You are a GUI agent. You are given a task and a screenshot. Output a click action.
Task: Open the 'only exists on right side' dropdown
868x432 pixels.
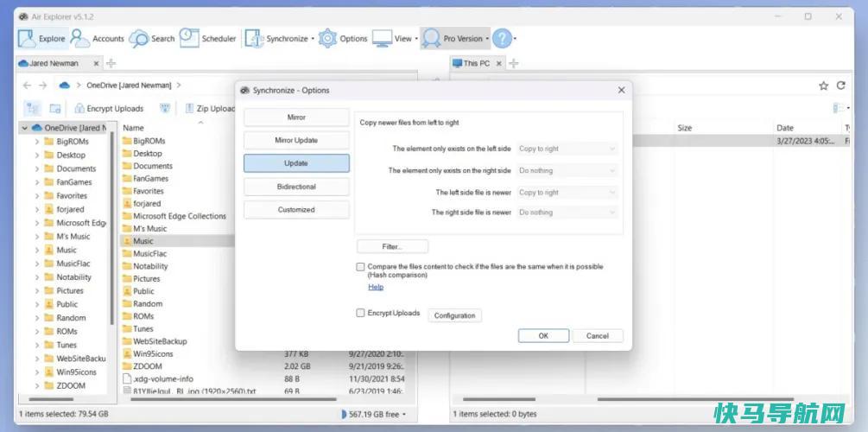click(x=567, y=170)
